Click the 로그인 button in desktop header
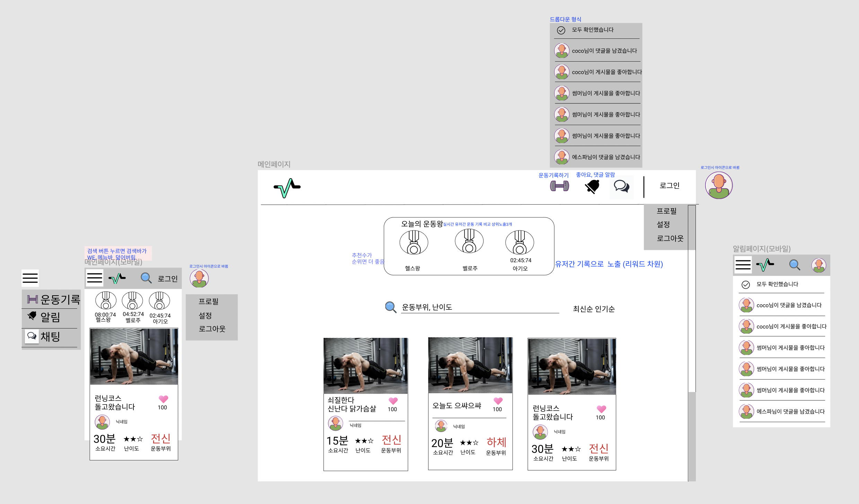 tap(669, 186)
